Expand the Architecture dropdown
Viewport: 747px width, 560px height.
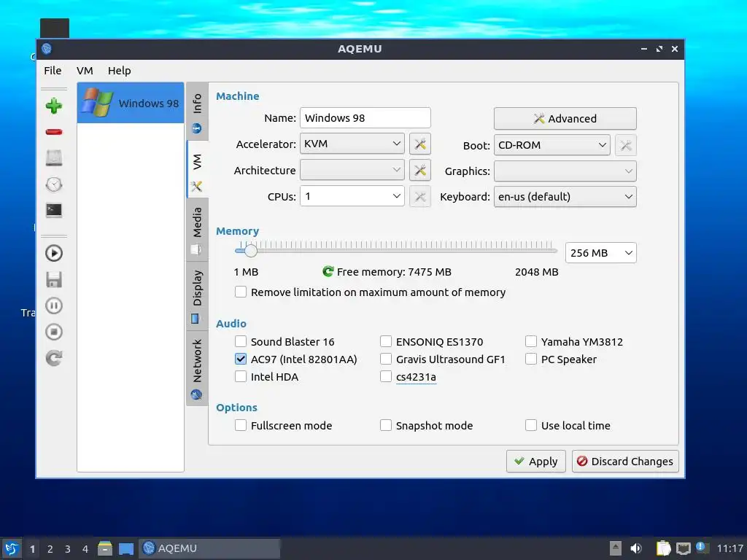352,170
